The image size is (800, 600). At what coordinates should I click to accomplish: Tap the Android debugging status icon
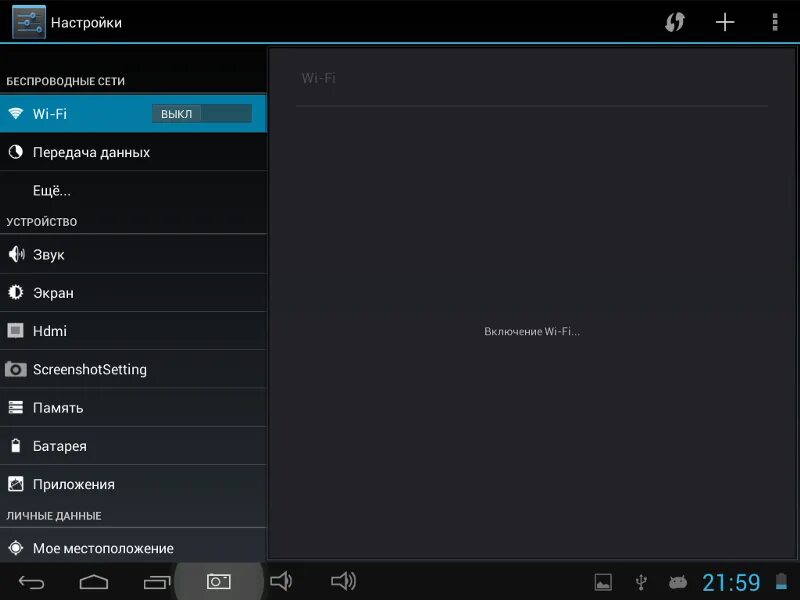pyautogui.click(x=678, y=582)
